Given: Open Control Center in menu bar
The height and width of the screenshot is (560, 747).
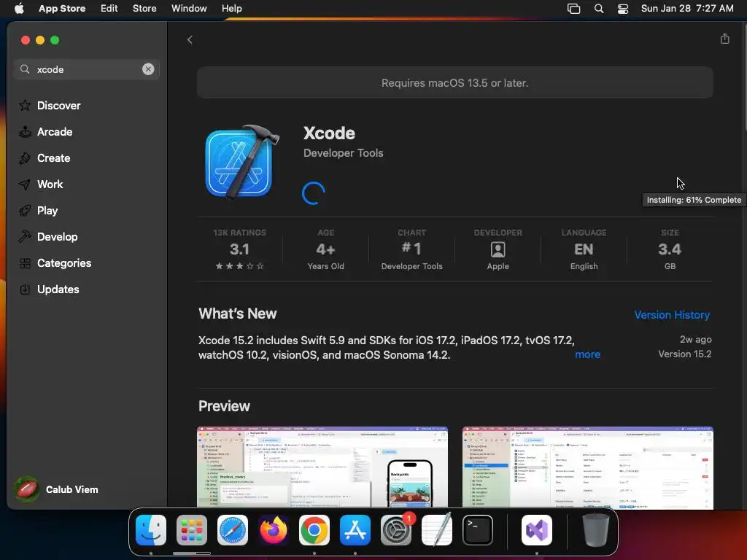Looking at the screenshot, I should [623, 9].
